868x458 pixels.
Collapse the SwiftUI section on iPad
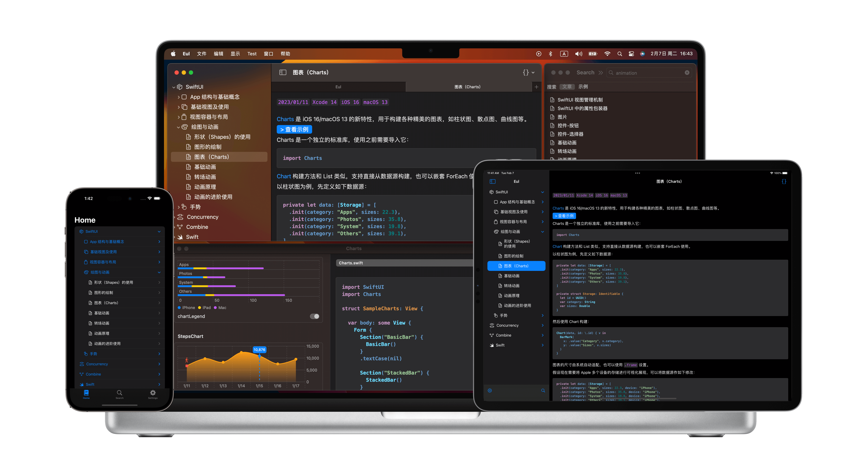click(x=543, y=192)
